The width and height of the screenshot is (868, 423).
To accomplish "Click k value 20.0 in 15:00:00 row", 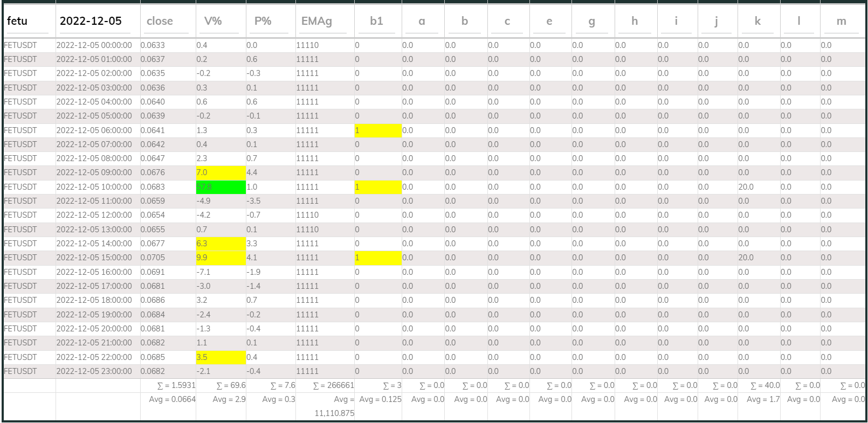I will click(746, 258).
